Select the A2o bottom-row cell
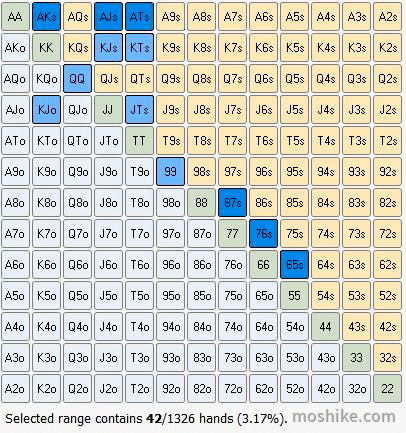This screenshot has width=406, height=433. pos(15,389)
